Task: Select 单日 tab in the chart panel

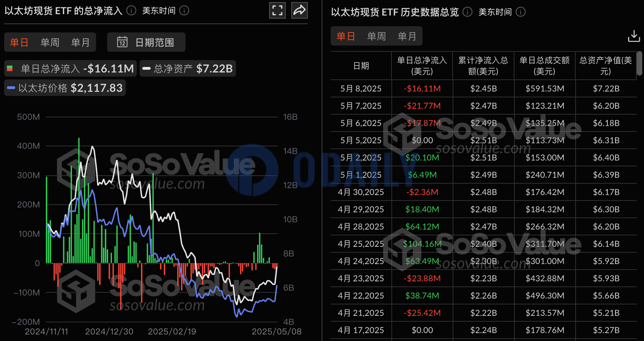Action: coord(19,42)
